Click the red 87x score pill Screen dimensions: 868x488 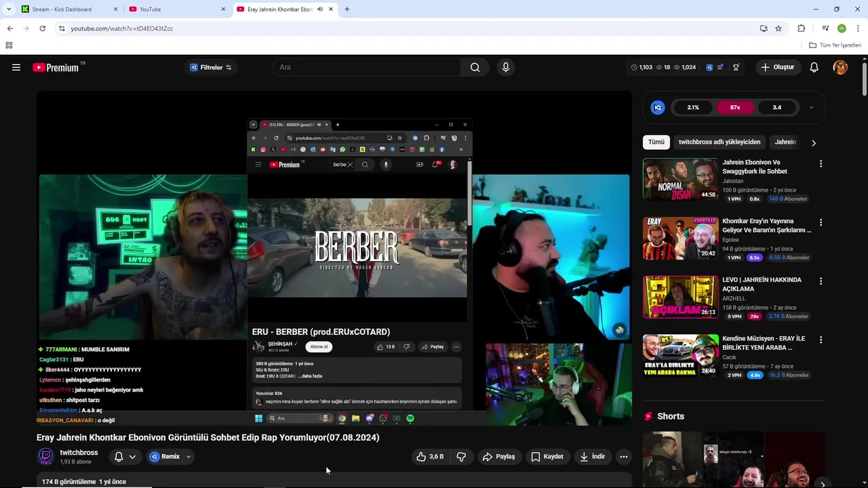735,107
